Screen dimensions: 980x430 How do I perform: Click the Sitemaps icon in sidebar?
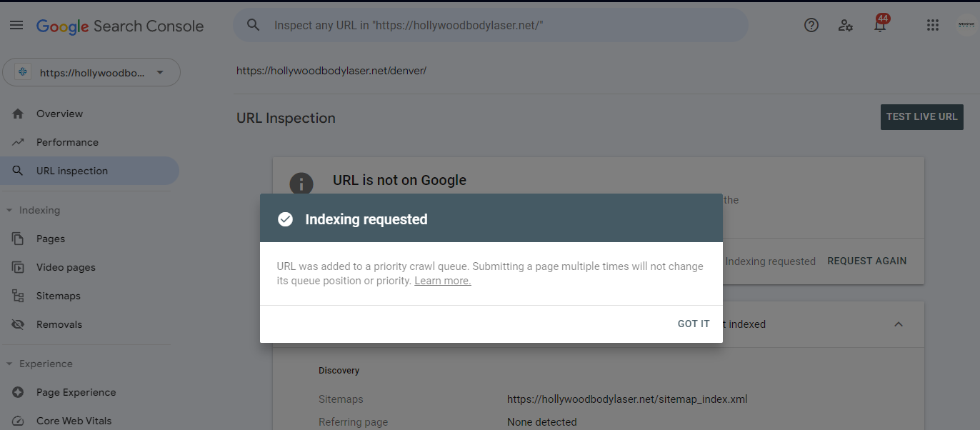[x=18, y=296]
